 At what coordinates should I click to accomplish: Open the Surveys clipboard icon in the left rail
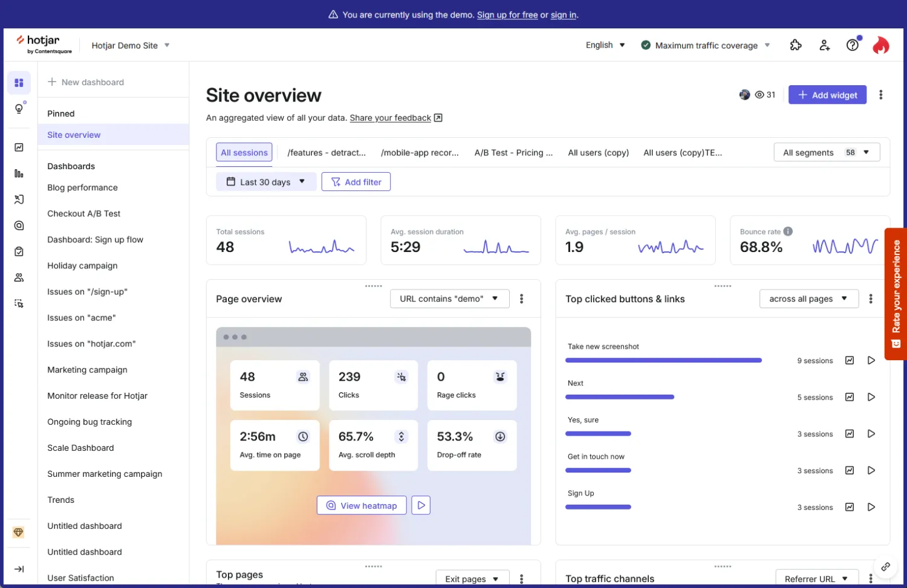coord(19,251)
